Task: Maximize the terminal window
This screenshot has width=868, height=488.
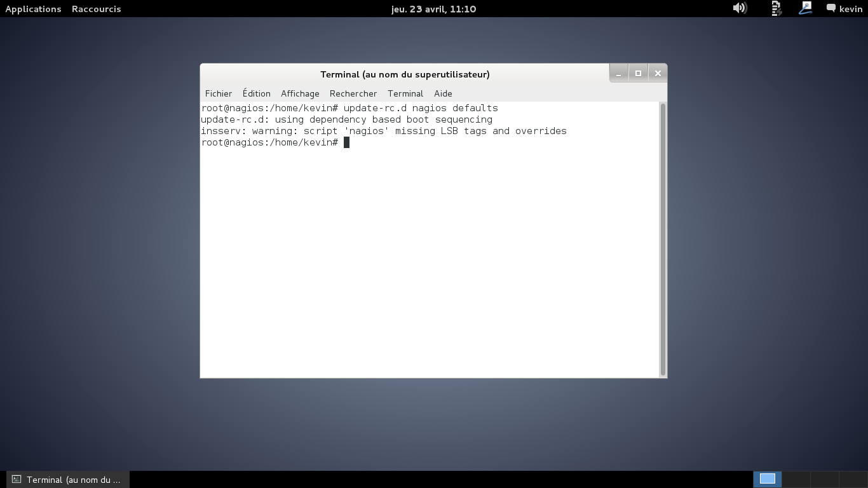Action: (x=638, y=74)
